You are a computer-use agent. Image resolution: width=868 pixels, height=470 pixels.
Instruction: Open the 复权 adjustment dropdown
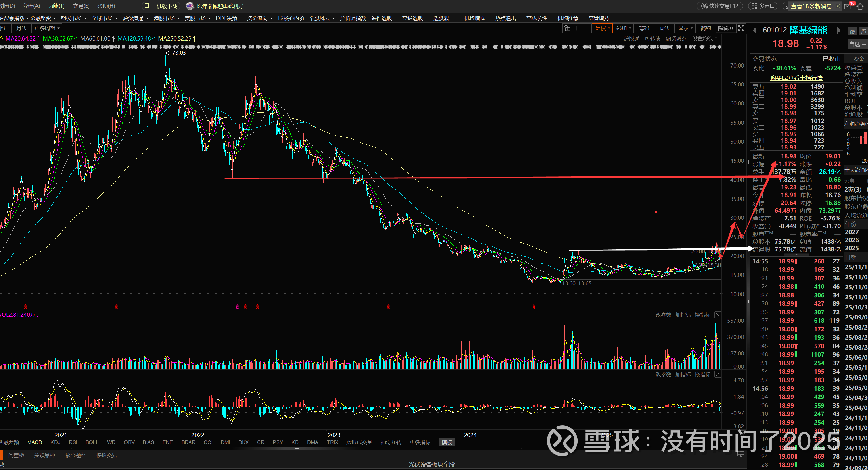(x=602, y=28)
